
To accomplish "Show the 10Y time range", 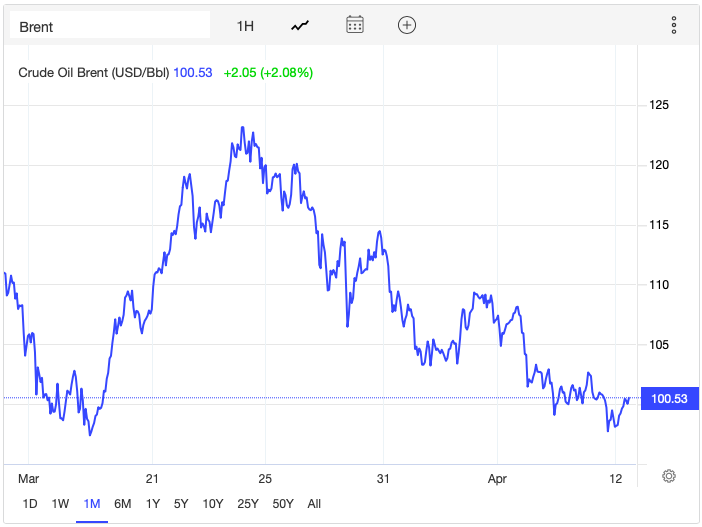I will [212, 503].
